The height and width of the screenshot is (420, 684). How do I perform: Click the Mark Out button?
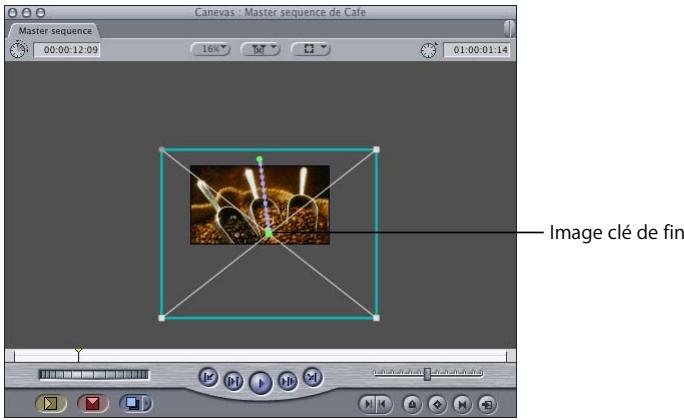point(384,404)
